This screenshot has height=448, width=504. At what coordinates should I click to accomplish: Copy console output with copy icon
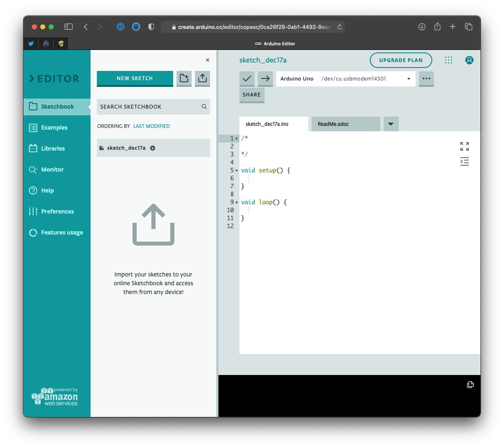pos(470,385)
